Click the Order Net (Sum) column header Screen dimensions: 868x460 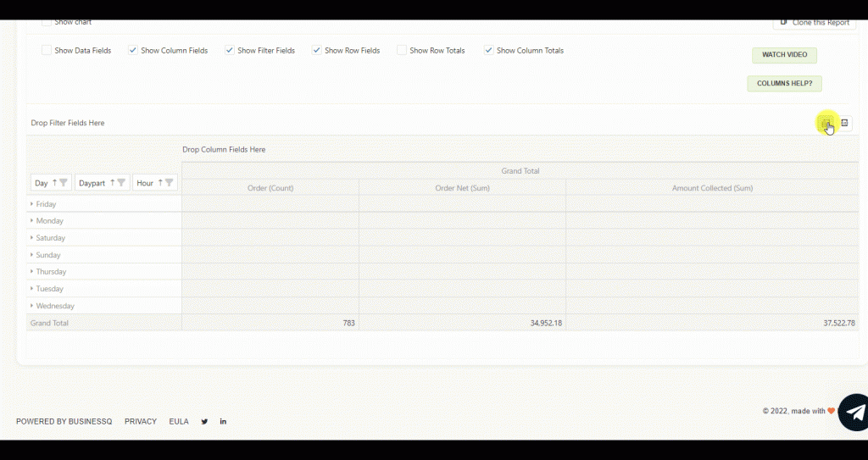pyautogui.click(x=462, y=188)
